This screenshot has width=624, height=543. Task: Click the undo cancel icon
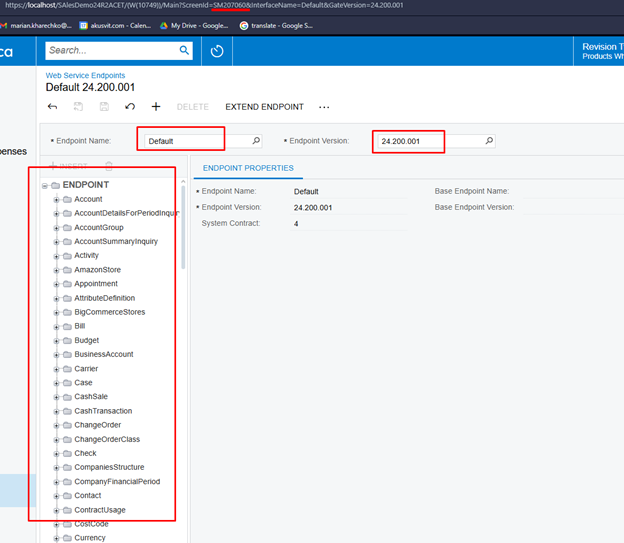(130, 107)
